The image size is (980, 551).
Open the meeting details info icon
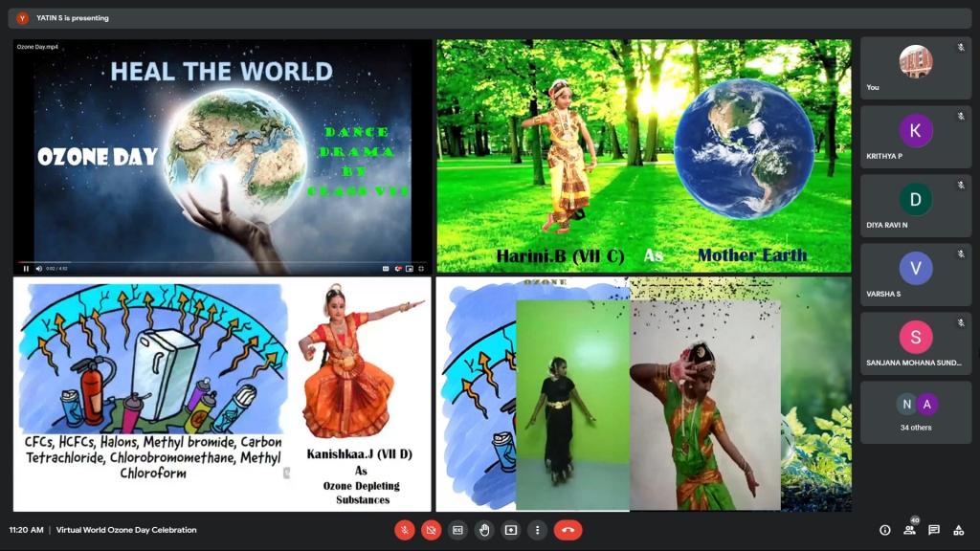[x=884, y=530]
